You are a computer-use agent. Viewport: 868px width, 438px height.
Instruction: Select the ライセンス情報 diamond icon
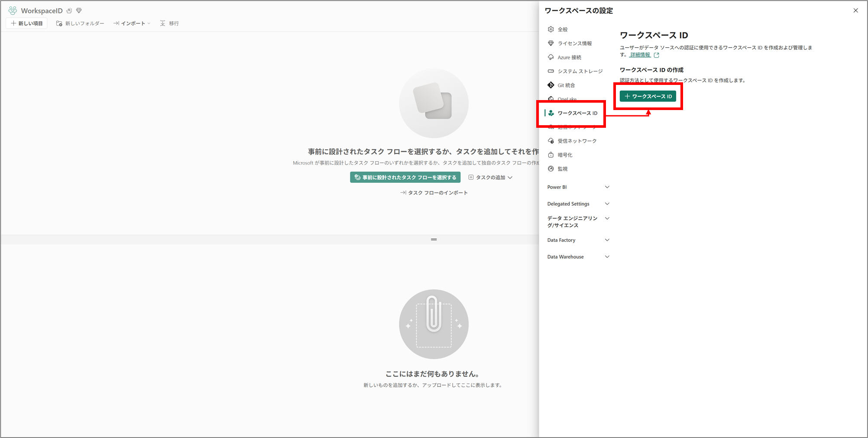coord(551,43)
